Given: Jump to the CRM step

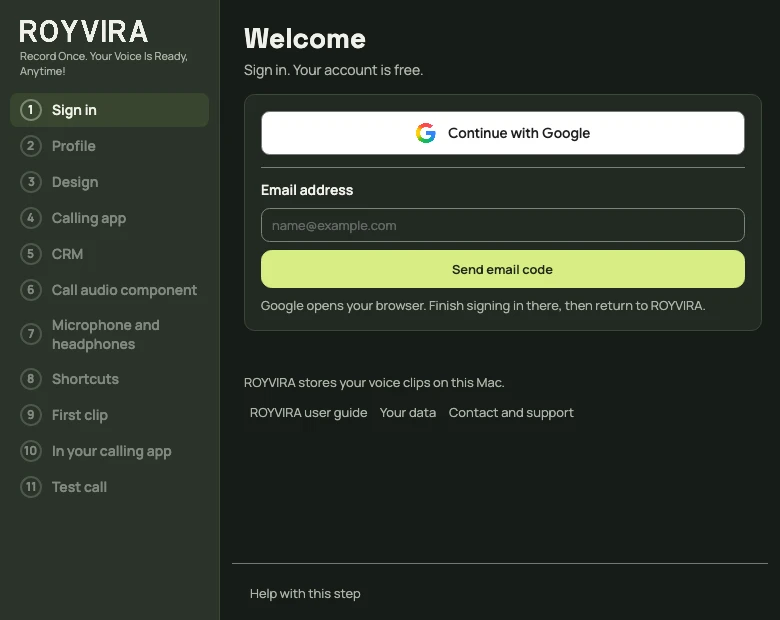Looking at the screenshot, I should pyautogui.click(x=109, y=254).
